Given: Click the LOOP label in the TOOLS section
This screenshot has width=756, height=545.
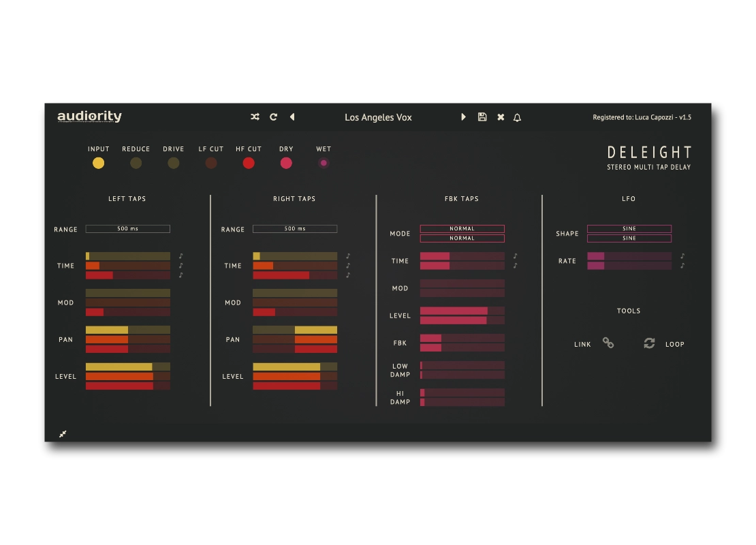Looking at the screenshot, I should coord(675,344).
